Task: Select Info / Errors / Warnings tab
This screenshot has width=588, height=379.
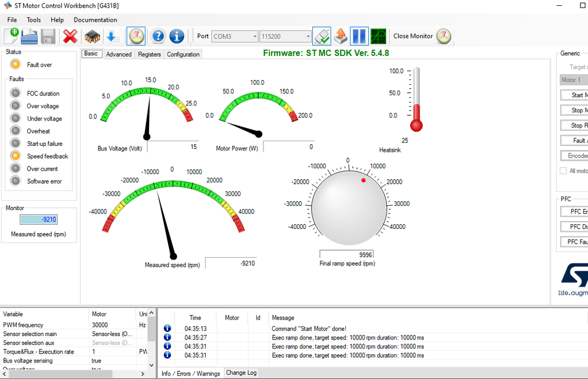Action: pyautogui.click(x=190, y=373)
